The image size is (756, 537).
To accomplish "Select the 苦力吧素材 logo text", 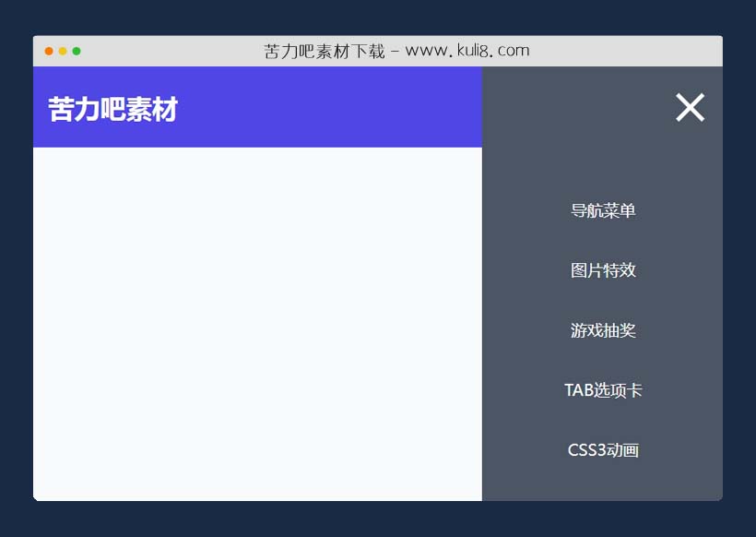I will tap(112, 108).
